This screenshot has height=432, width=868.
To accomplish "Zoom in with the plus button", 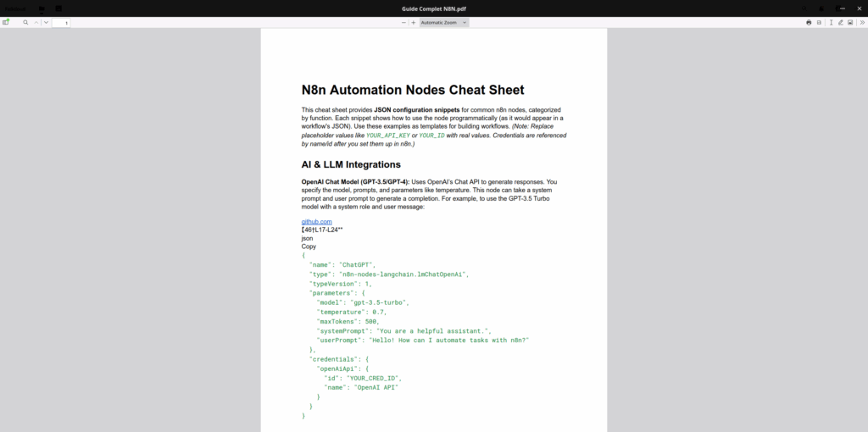I will click(x=413, y=23).
